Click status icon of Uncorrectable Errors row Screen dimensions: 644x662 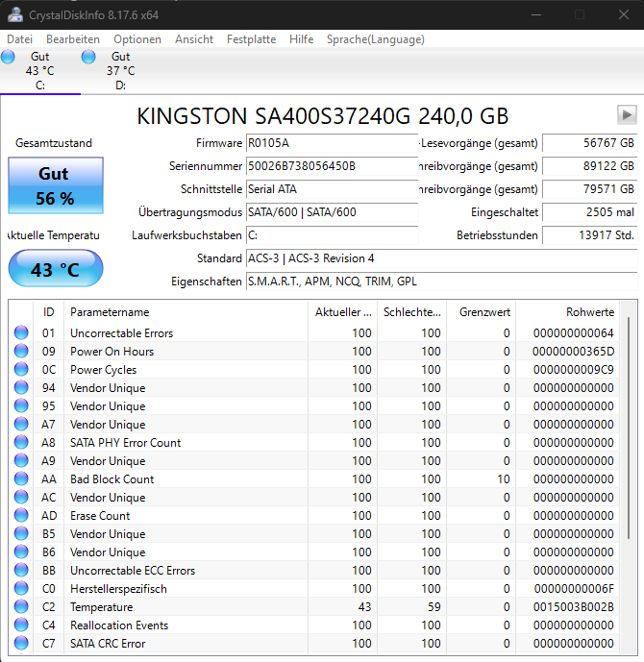pyautogui.click(x=21, y=332)
